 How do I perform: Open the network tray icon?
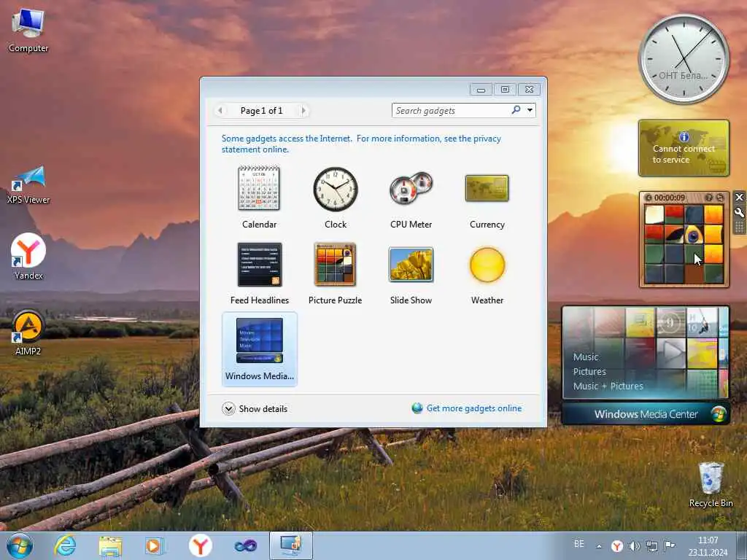[x=651, y=545]
